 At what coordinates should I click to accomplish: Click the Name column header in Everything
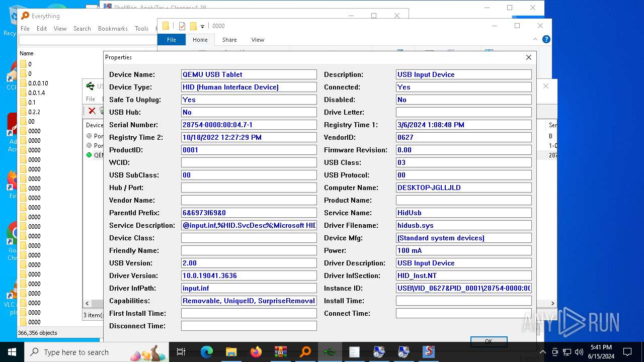click(x=27, y=53)
